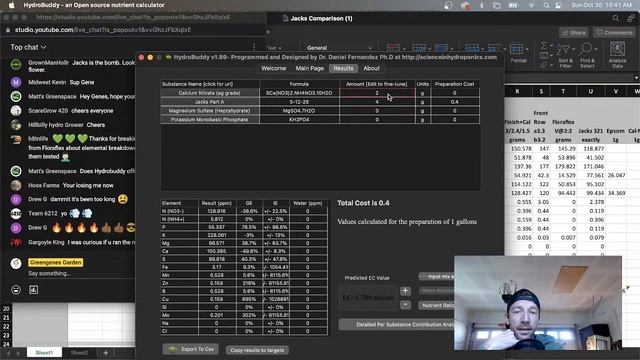Click the battery status icon

(513, 5)
